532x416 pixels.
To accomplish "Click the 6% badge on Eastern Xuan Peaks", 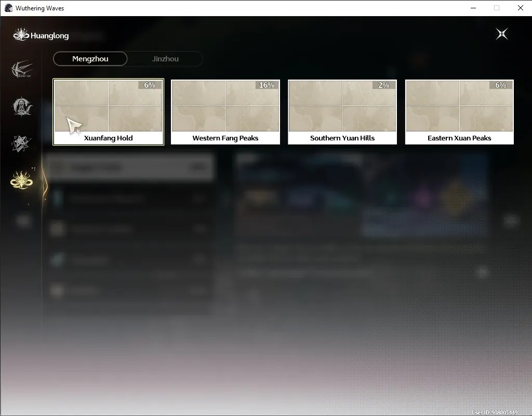I will (501, 85).
